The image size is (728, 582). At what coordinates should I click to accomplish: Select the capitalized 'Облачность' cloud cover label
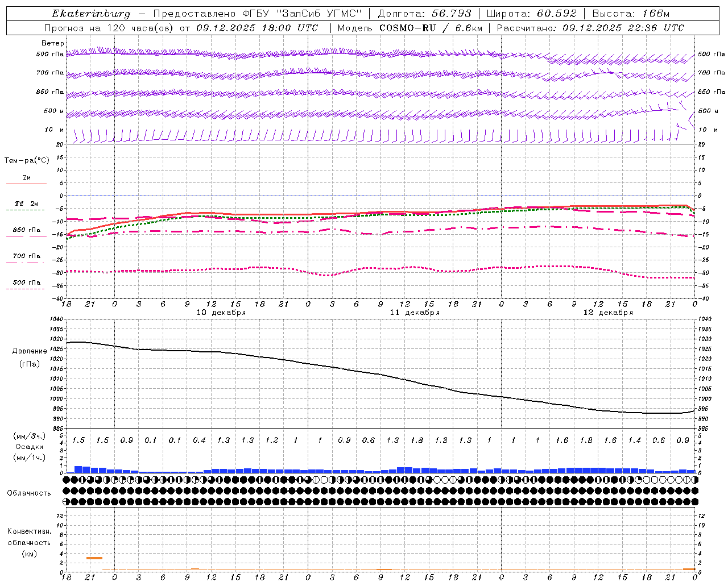29,493
